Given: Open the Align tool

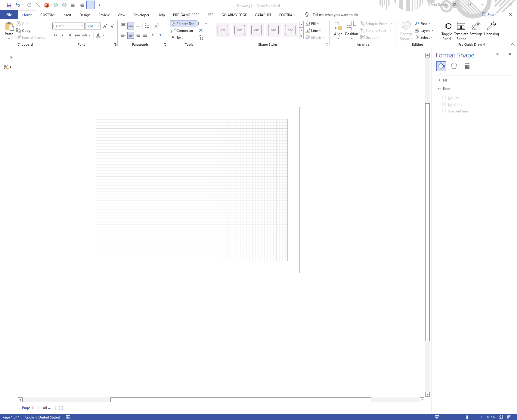Looking at the screenshot, I should point(338,30).
